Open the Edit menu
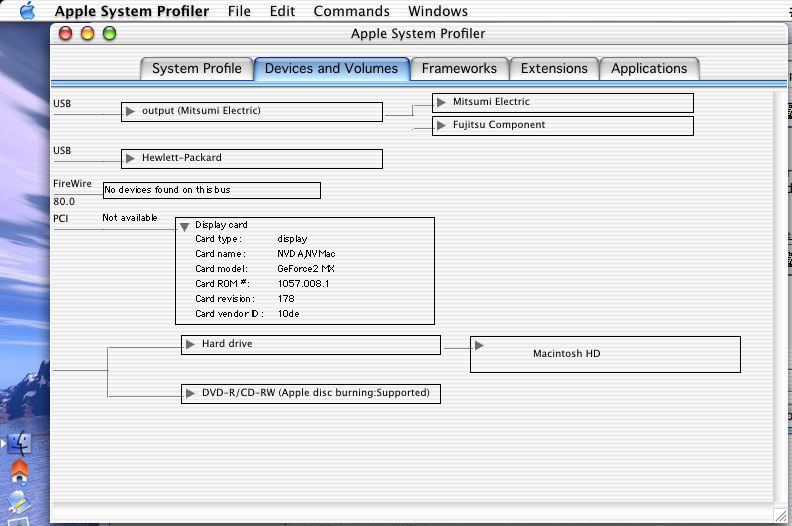Viewport: 792px width, 526px height. (282, 11)
